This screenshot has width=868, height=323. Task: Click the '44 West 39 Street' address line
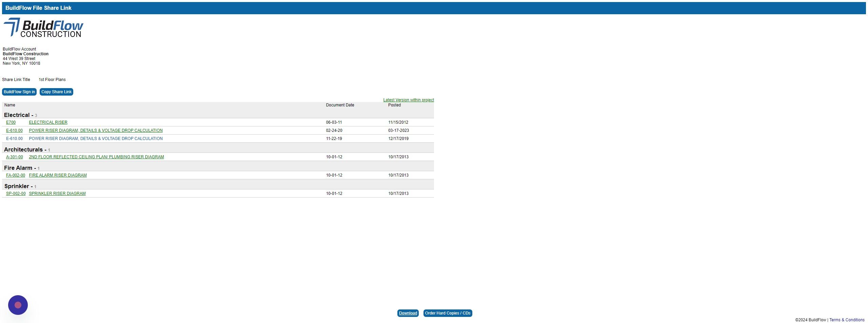(x=19, y=59)
